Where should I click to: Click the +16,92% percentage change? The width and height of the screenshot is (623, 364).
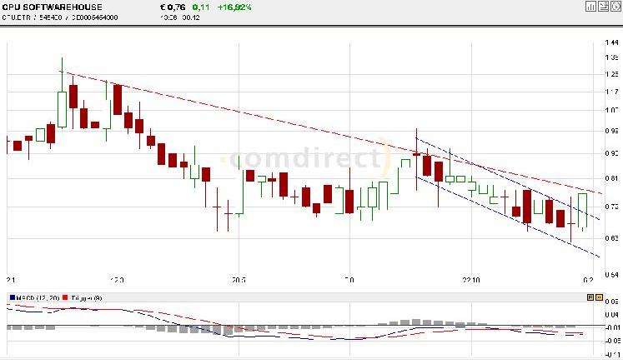pyautogui.click(x=234, y=7)
